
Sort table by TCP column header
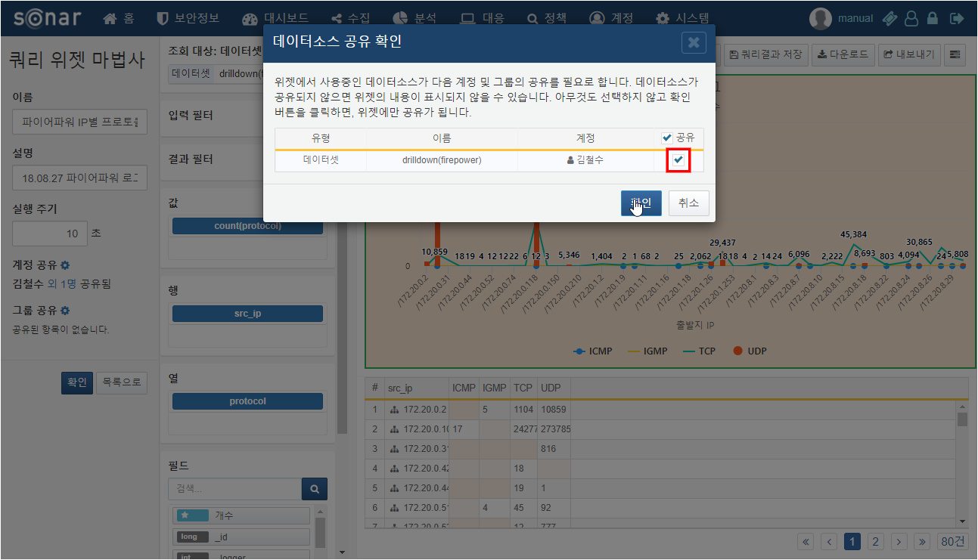(523, 388)
